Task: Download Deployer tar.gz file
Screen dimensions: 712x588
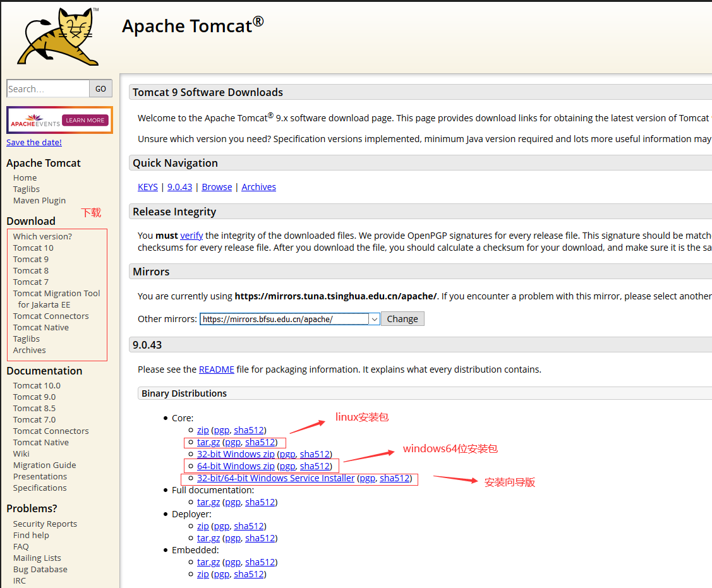Action: pos(208,537)
